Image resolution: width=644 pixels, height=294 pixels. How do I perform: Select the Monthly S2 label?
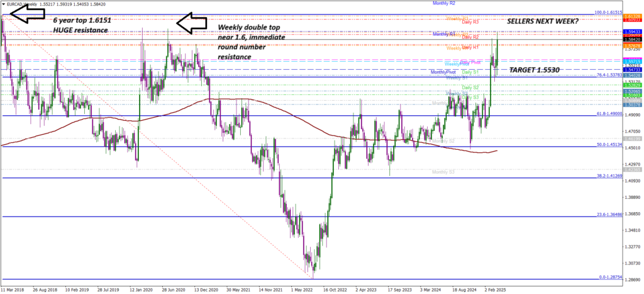click(443, 141)
